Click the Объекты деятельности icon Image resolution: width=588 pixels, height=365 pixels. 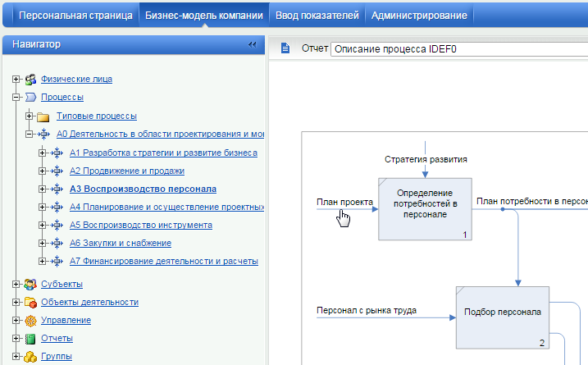(30, 303)
